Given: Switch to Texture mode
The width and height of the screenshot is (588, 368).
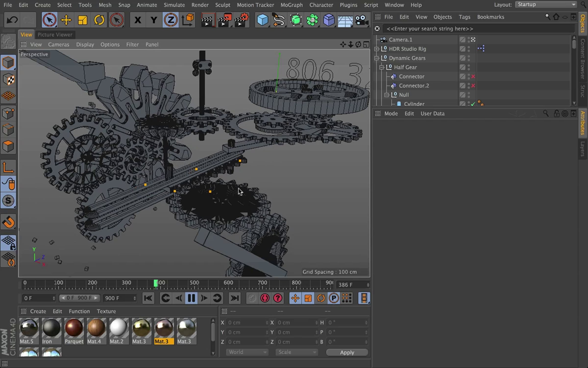Looking at the screenshot, I should pyautogui.click(x=8, y=79).
